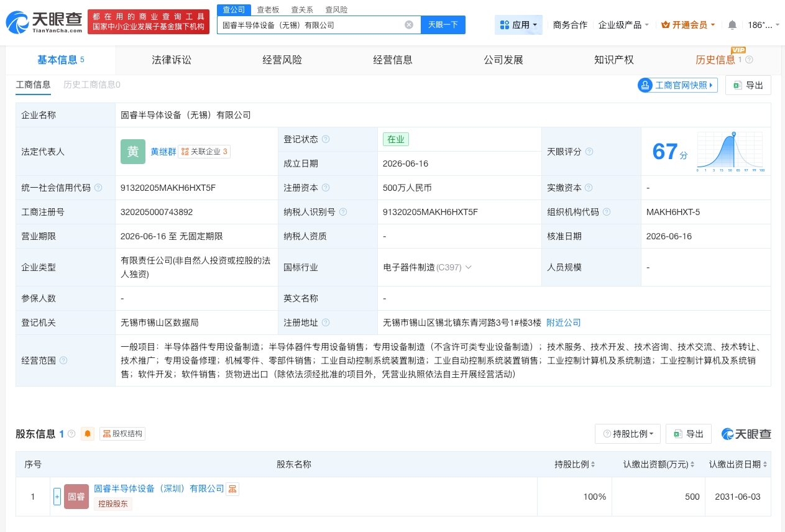Switch to 经营信息 tab
The height and width of the screenshot is (532, 785).
click(x=393, y=60)
